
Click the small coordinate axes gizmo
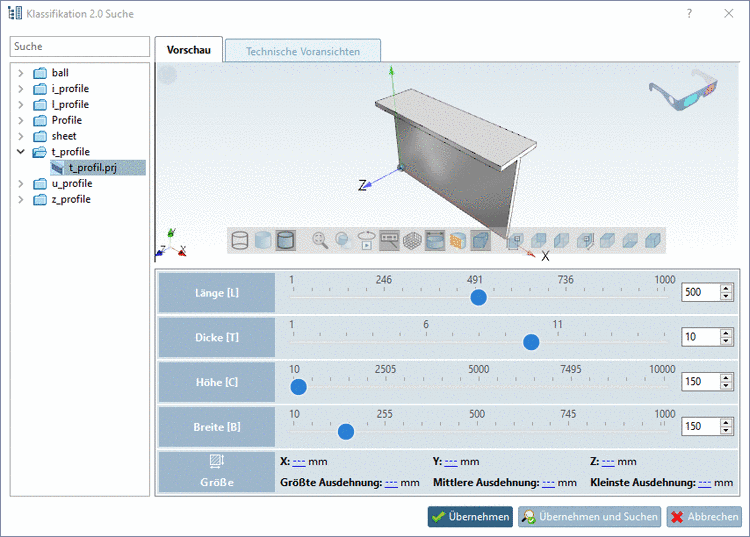click(x=171, y=244)
